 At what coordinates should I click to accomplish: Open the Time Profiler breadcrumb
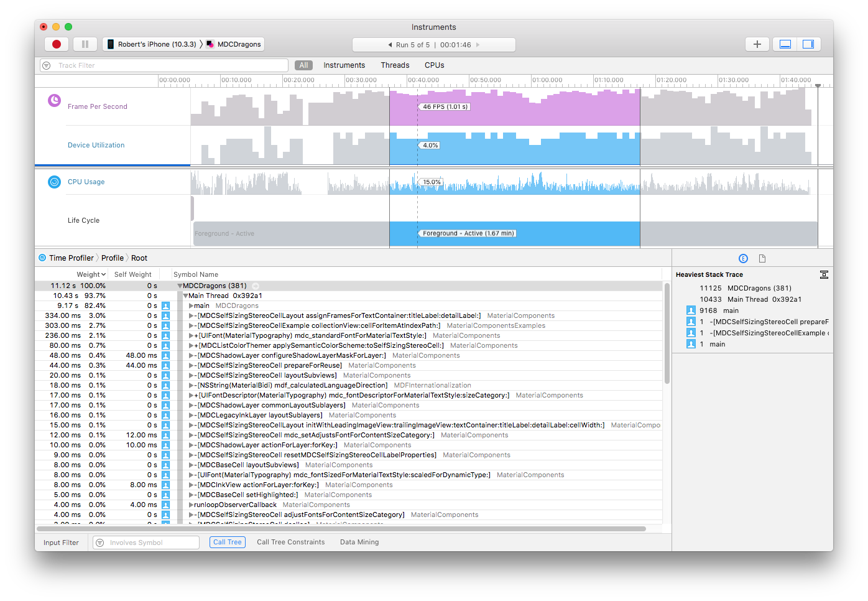coord(71,258)
